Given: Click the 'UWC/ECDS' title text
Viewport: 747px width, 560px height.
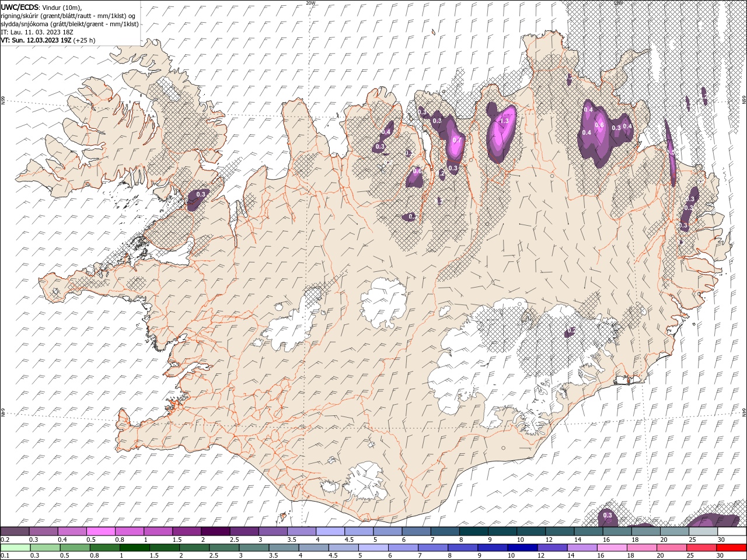Looking at the screenshot, I should 20,6.
